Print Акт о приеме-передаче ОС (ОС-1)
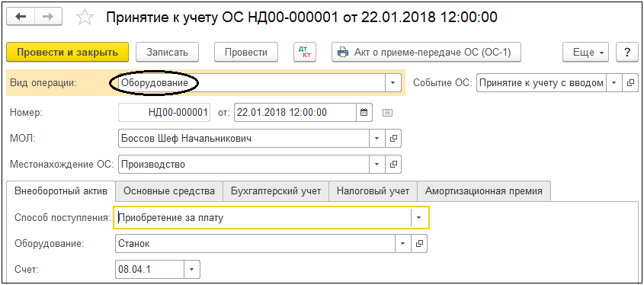Viewport: 644px width, 285px height. pos(426,52)
